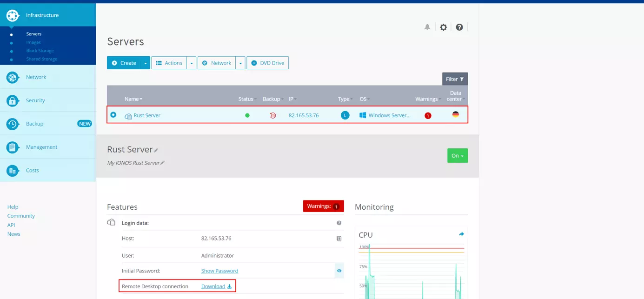
Task: Sort by Name column header
Action: (133, 99)
